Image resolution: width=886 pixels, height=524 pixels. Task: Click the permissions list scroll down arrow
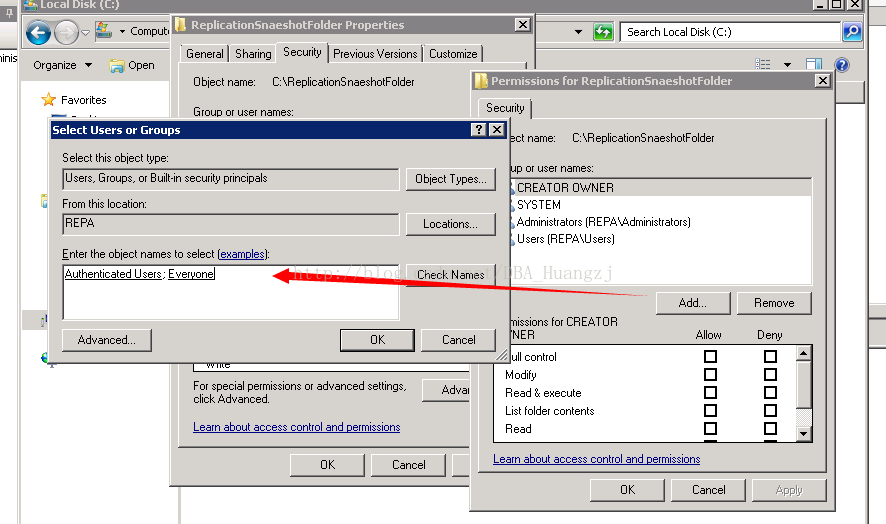pos(804,434)
